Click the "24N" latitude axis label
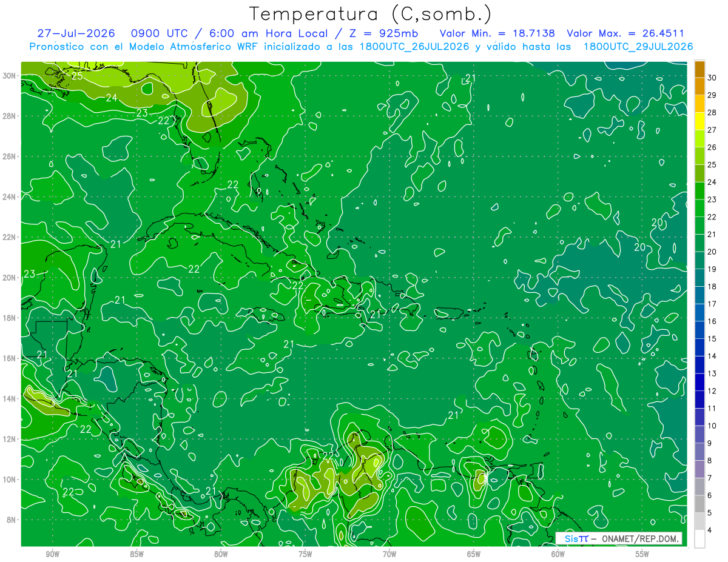The image size is (728, 562). tap(10, 197)
